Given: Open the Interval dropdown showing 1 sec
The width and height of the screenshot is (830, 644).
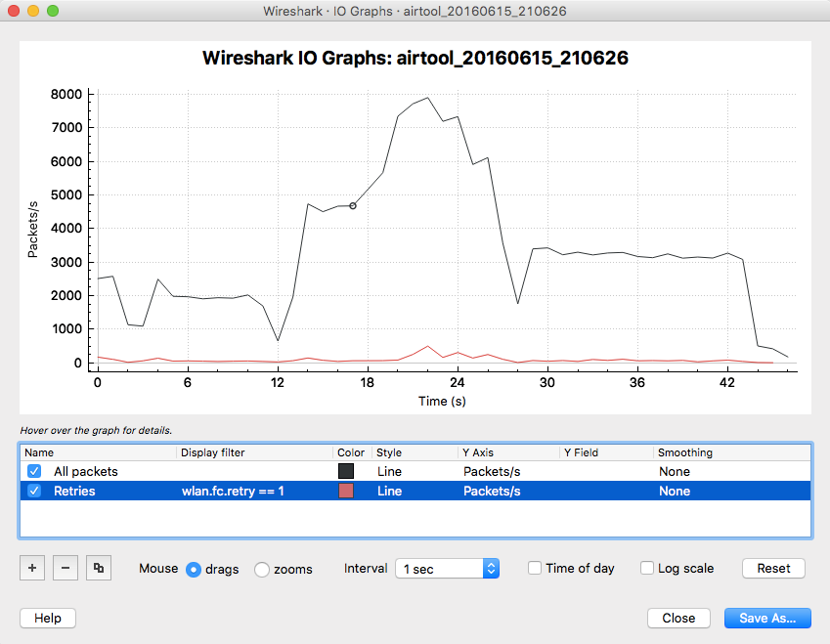Looking at the screenshot, I should click(x=446, y=568).
